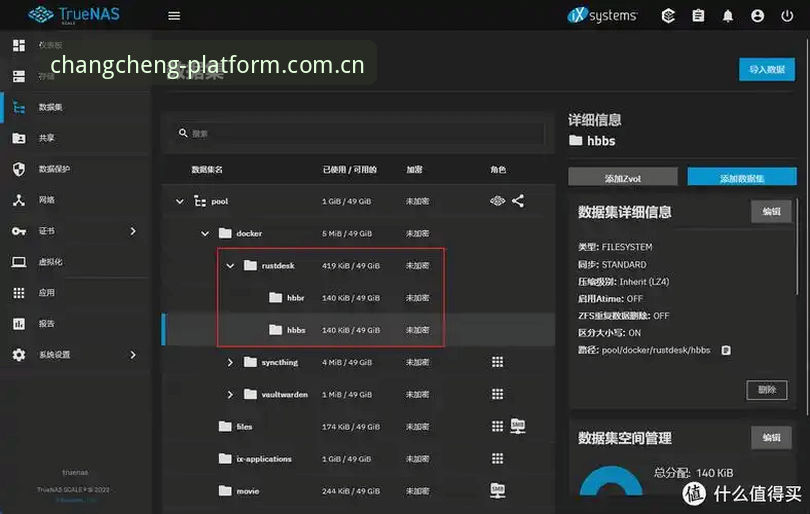Expand the syncthing dataset chevron
The image size is (810, 514).
230,362
